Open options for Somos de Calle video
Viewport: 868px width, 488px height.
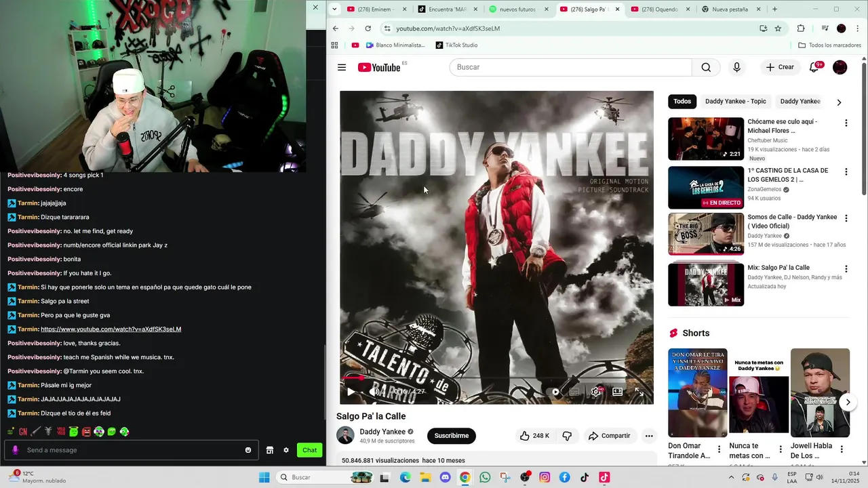(846, 218)
